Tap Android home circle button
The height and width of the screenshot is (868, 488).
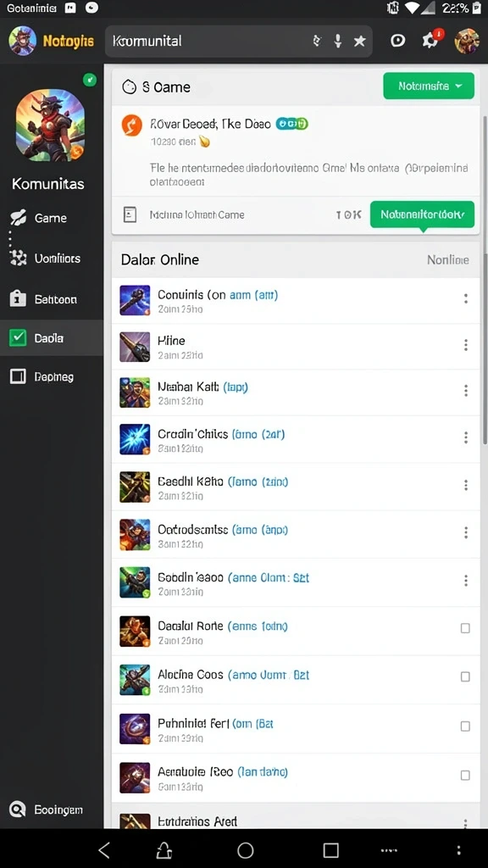click(x=245, y=850)
